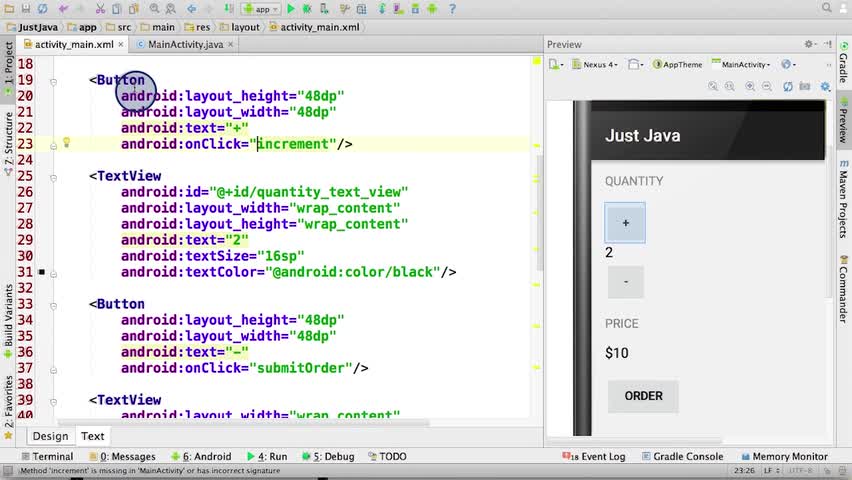The width and height of the screenshot is (852, 480).
Task: Click the Find magnifier icon
Action: [154, 9]
